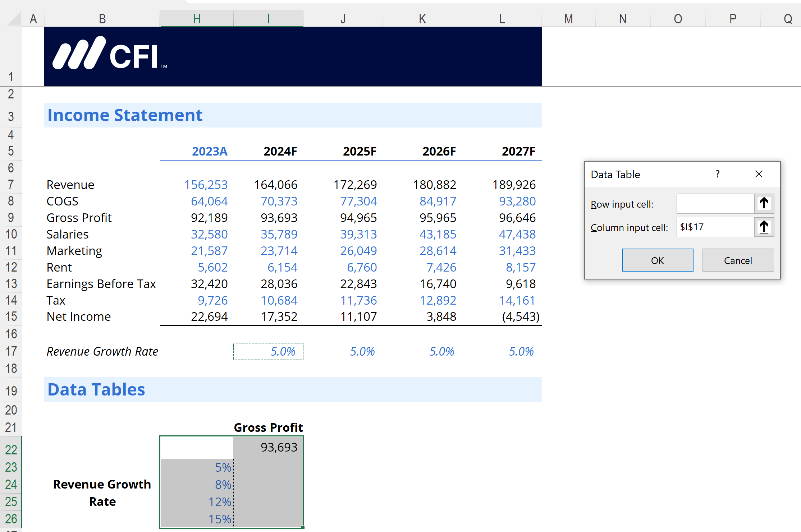Click inside the Column input cell field

click(x=715, y=227)
